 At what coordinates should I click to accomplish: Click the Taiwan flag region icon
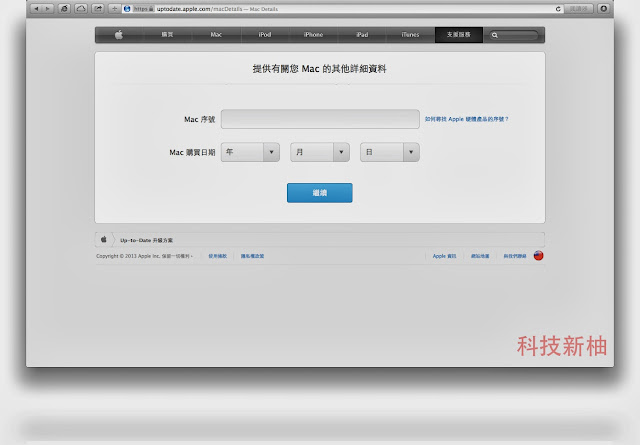click(538, 256)
